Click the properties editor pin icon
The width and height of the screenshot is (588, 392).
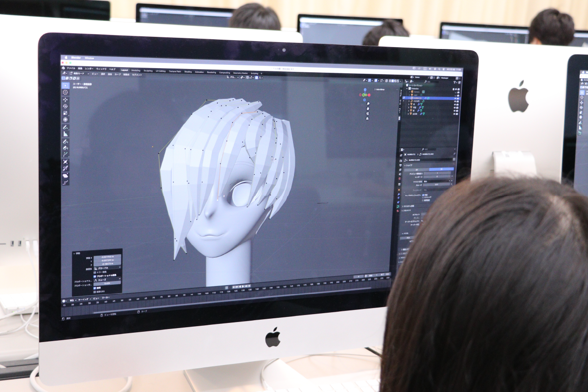454,154
